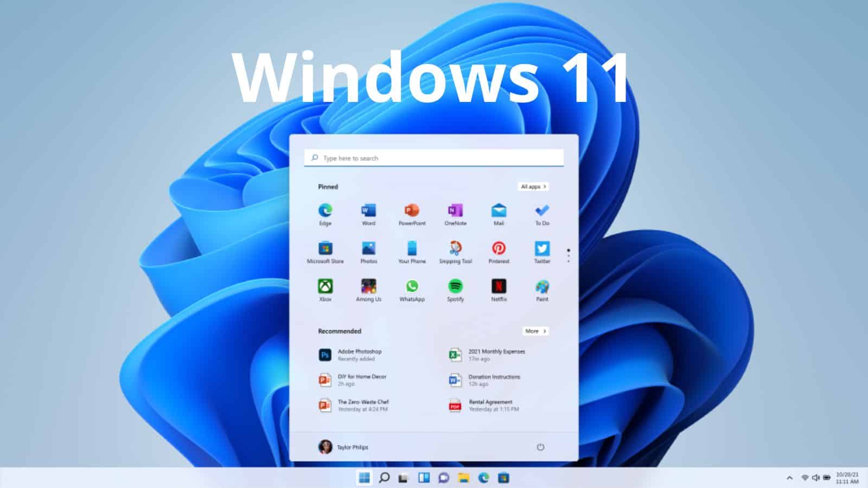Open the Wi-Fi network tray icon

point(805,478)
